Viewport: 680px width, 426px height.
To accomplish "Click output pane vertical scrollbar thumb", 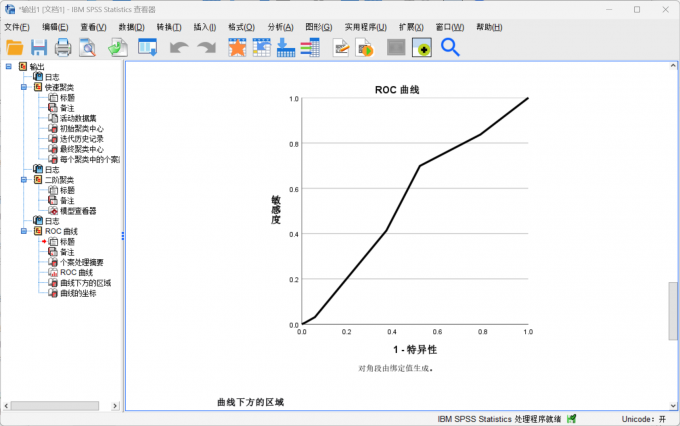I will click(x=673, y=311).
